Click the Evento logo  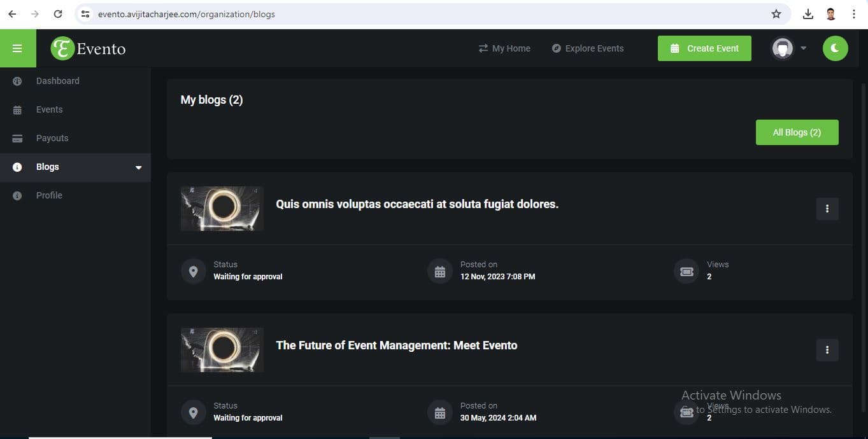click(x=89, y=48)
